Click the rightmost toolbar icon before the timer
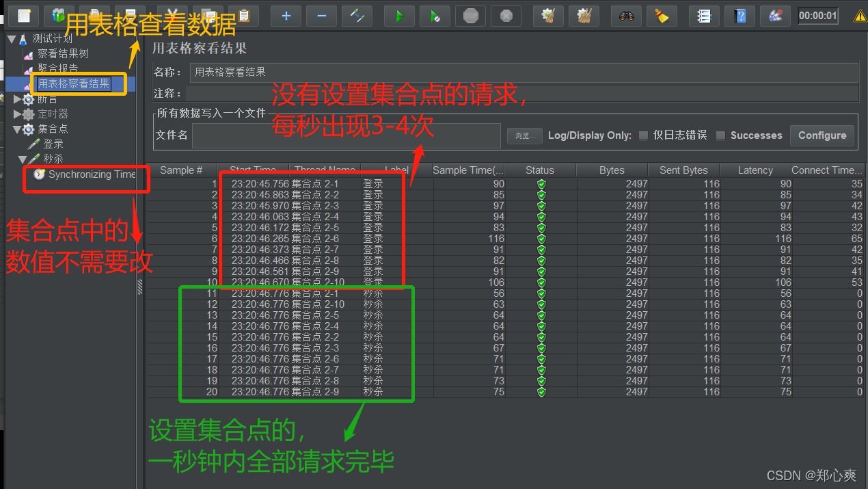The image size is (868, 489). coord(775,15)
